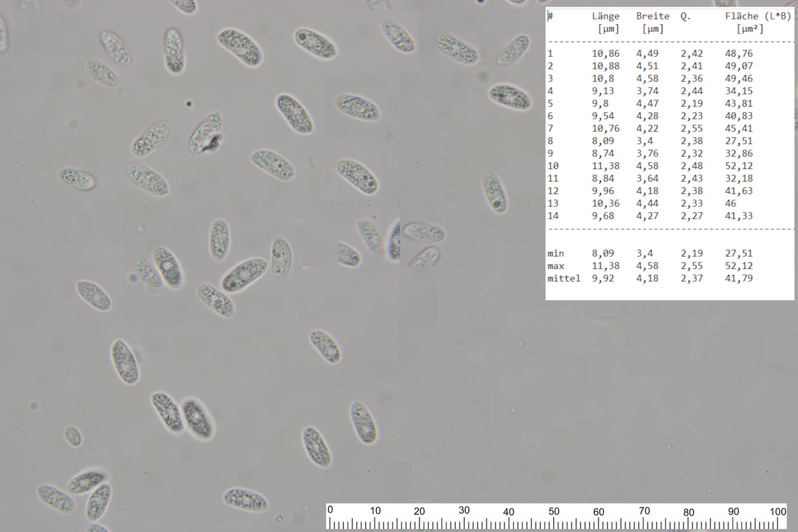
Task: Click mean area value 41,79
Action: pyautogui.click(x=739, y=278)
